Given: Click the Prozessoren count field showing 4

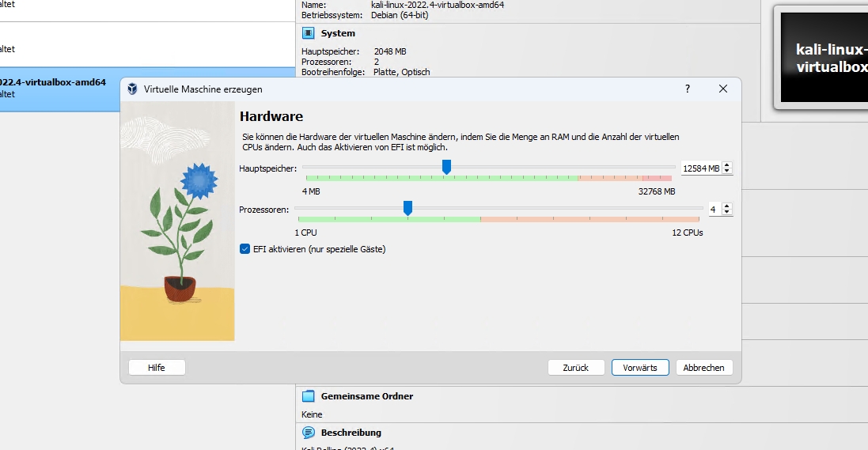Looking at the screenshot, I should click(714, 210).
